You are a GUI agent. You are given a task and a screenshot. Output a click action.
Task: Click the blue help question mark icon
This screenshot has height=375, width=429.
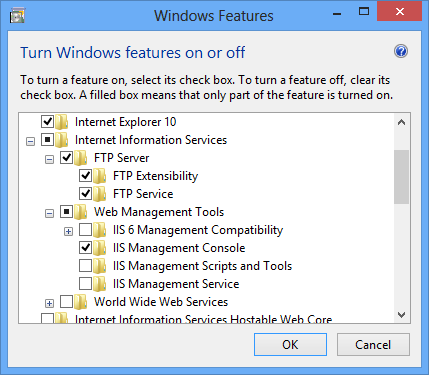click(401, 51)
